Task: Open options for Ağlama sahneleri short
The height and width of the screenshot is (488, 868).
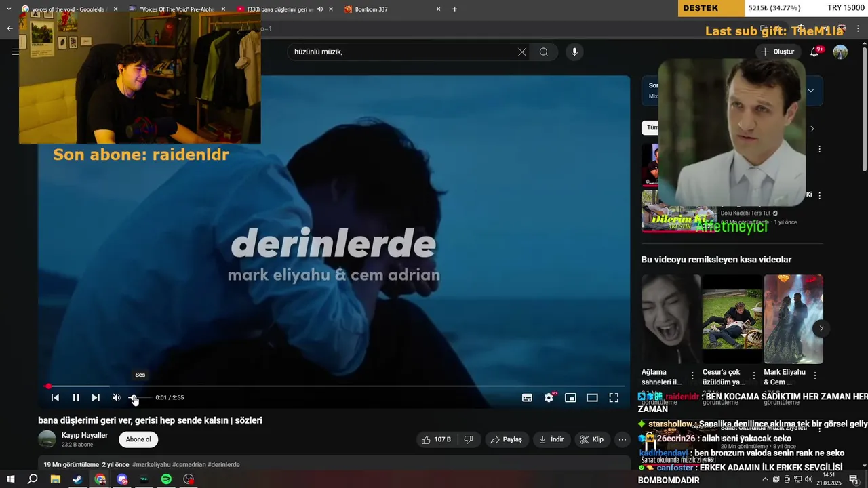Action: 692,375
